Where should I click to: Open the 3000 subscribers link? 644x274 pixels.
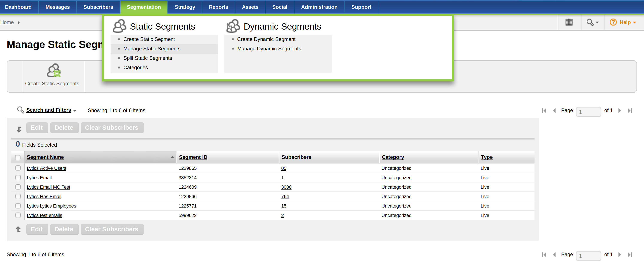(286, 187)
